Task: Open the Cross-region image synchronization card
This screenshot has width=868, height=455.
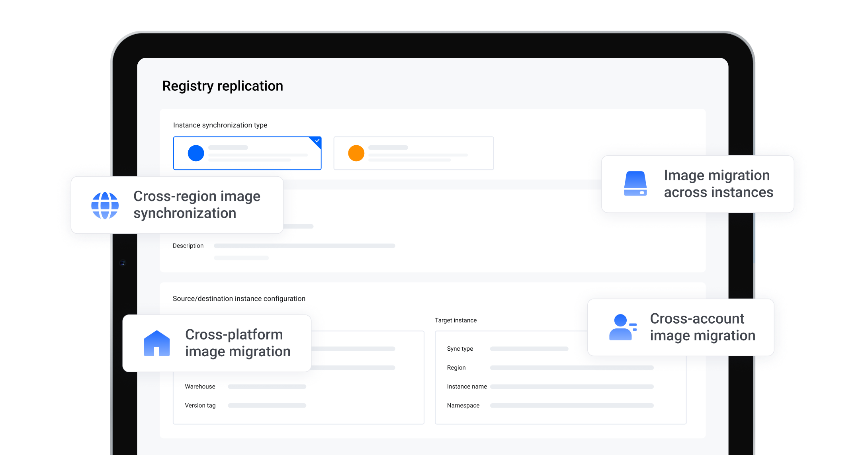Action: pos(177,205)
